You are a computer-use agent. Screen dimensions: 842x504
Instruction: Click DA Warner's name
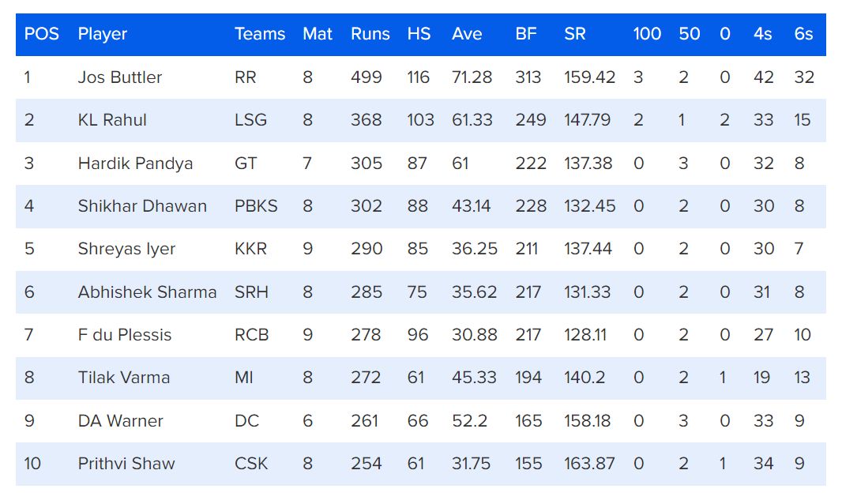pos(120,420)
